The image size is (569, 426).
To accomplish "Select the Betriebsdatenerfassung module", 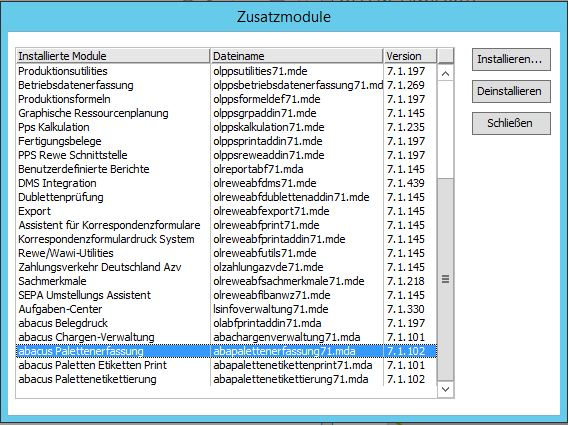I will [x=226, y=85].
